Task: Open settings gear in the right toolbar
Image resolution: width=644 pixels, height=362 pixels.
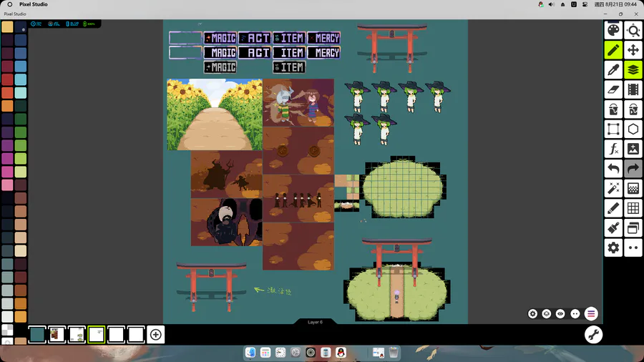Action: [x=613, y=248]
